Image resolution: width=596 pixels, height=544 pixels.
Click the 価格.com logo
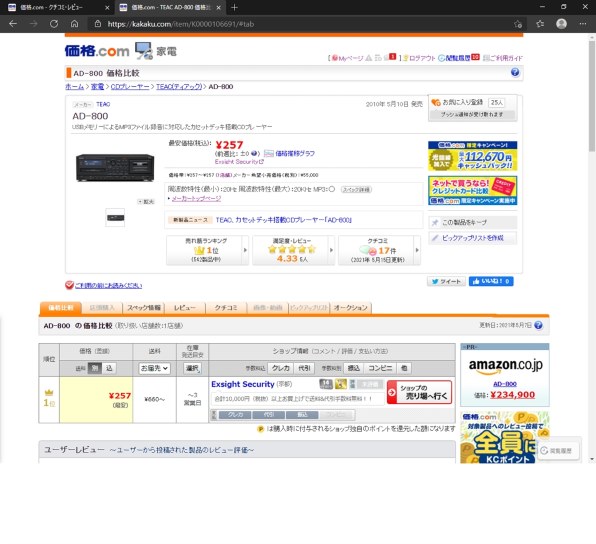point(97,51)
